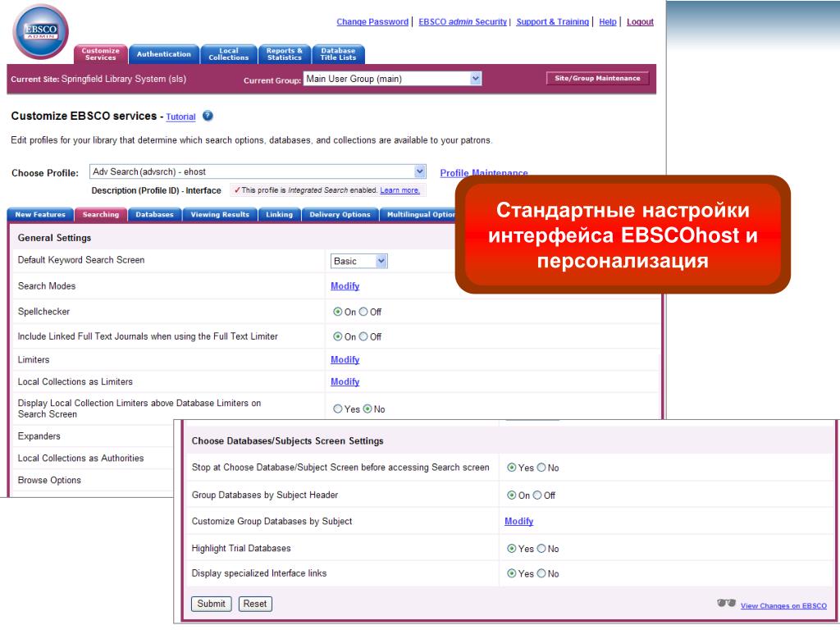Turn On Group Databases by Subject Header

coord(512,495)
